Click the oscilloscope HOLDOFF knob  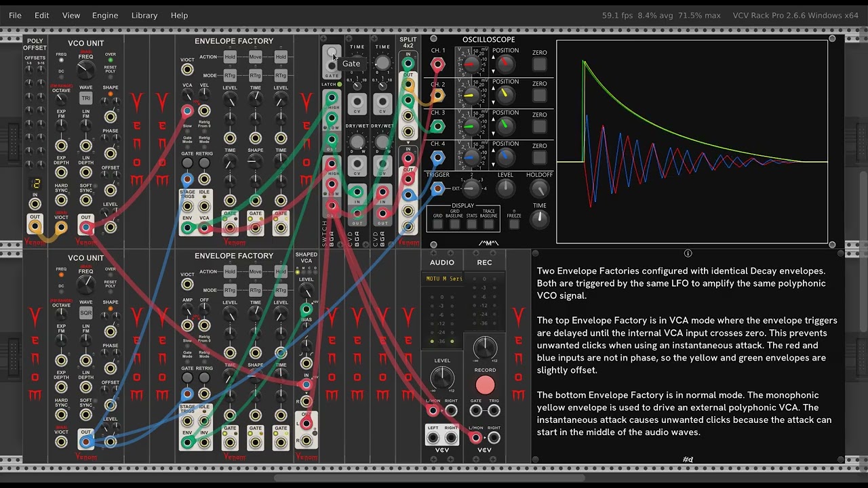(540, 188)
